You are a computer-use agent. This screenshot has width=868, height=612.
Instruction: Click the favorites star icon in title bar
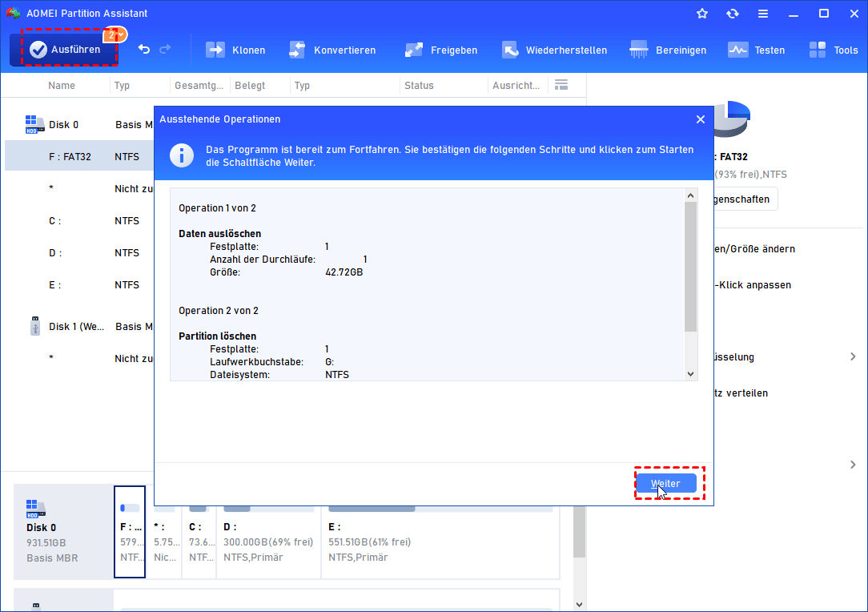pyautogui.click(x=702, y=14)
